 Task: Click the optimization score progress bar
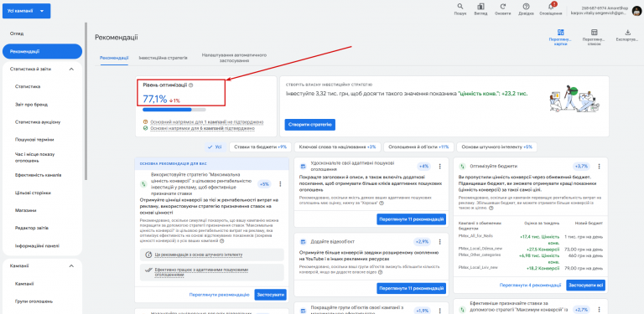pos(174,110)
